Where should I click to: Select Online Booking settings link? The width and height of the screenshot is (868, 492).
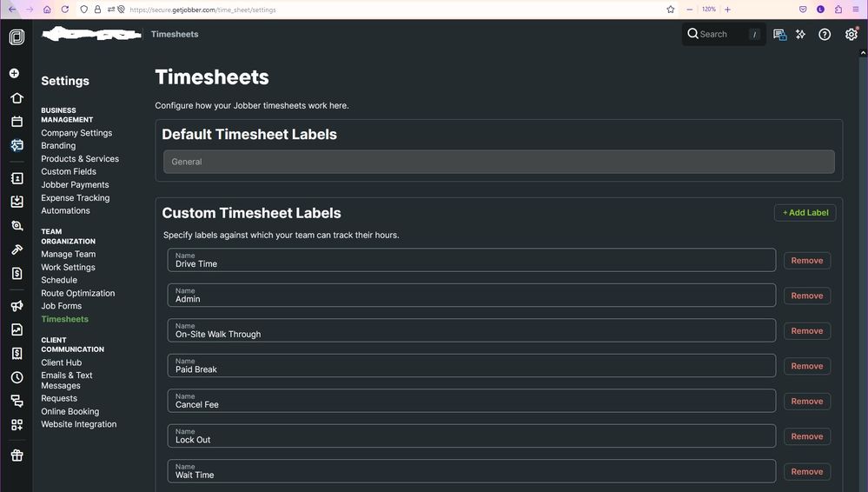pyautogui.click(x=70, y=412)
